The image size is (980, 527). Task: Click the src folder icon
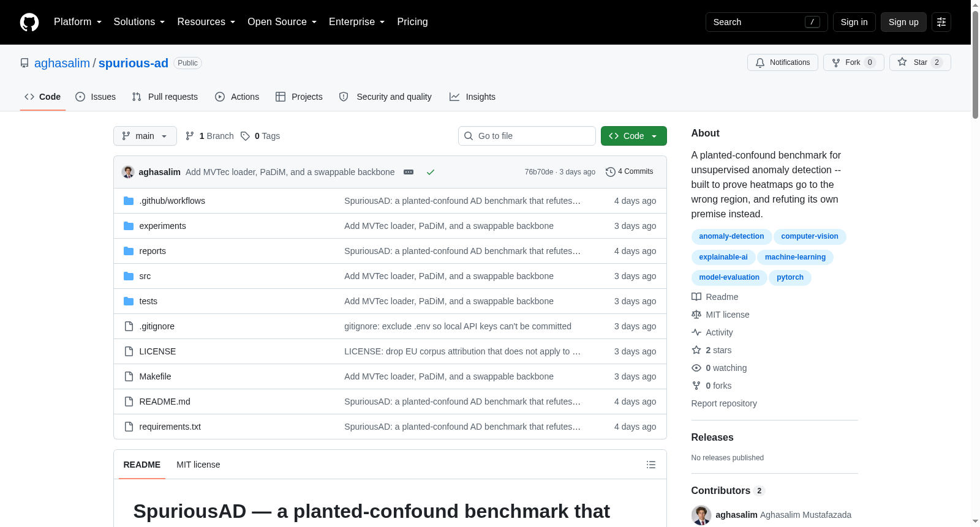click(129, 276)
